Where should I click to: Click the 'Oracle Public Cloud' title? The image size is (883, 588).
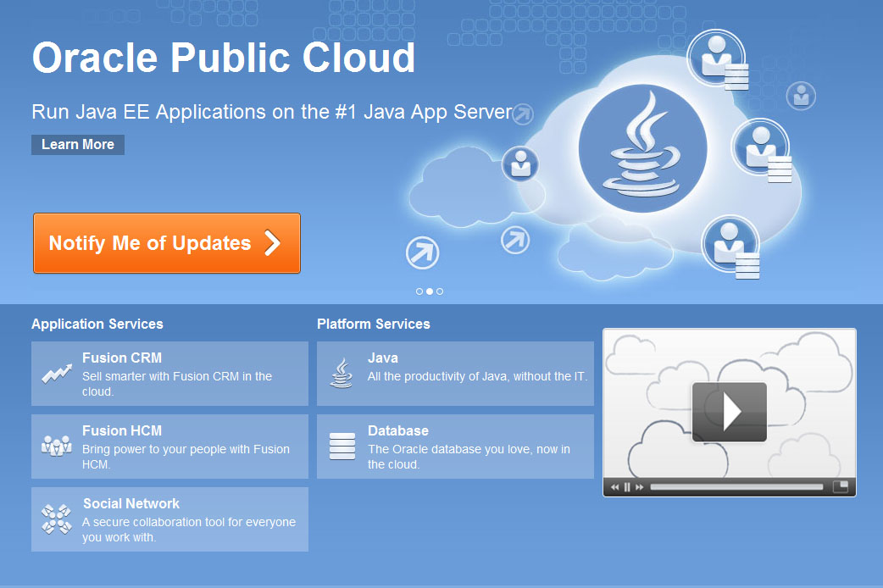coord(224,58)
